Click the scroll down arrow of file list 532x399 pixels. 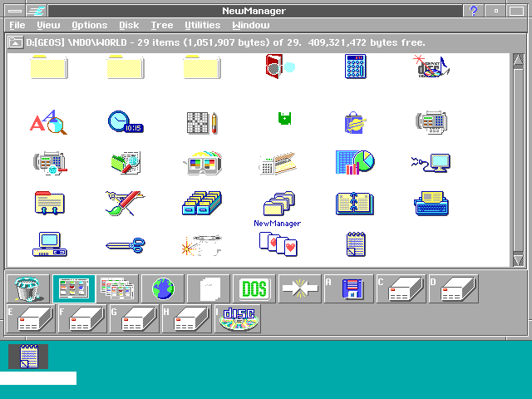click(519, 261)
